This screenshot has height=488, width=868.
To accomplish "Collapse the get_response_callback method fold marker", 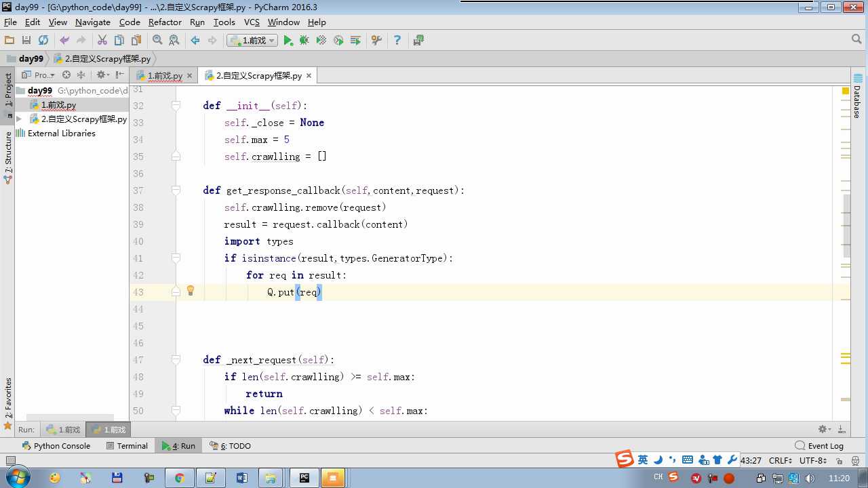I will click(176, 190).
